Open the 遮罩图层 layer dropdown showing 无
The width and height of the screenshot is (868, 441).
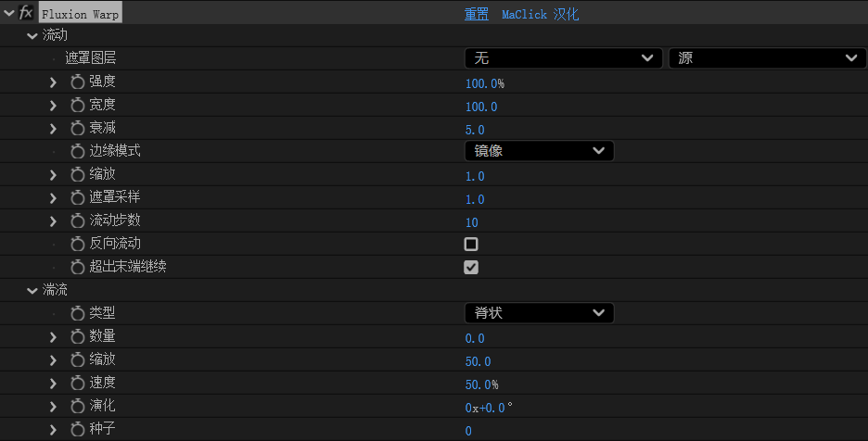[x=563, y=58]
